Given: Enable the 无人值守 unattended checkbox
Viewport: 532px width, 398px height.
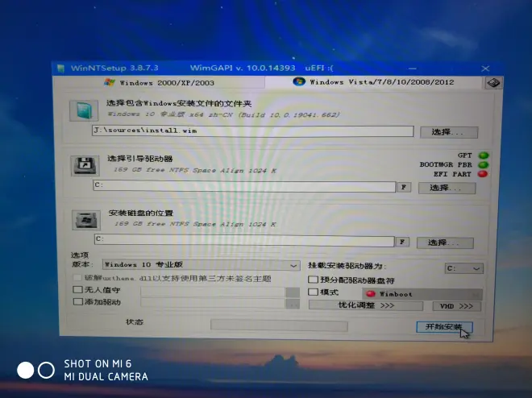Looking at the screenshot, I should 77,289.
